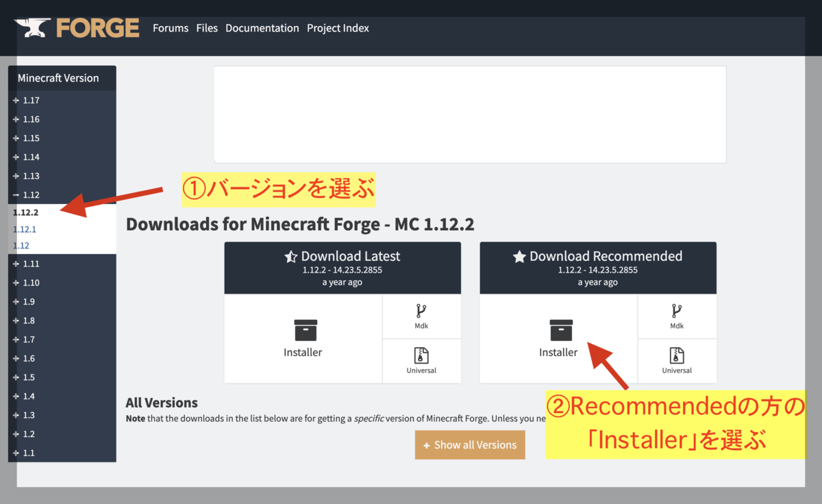The width and height of the screenshot is (822, 504).
Task: Click the Show all Versions button
Action: [x=470, y=445]
